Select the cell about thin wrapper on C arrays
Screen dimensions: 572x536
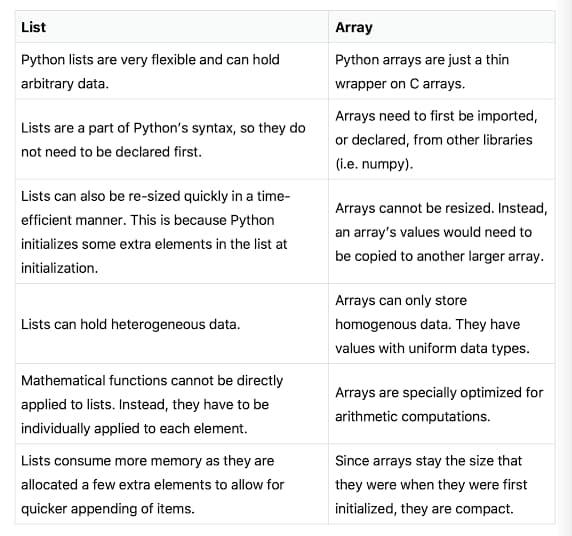coord(442,71)
